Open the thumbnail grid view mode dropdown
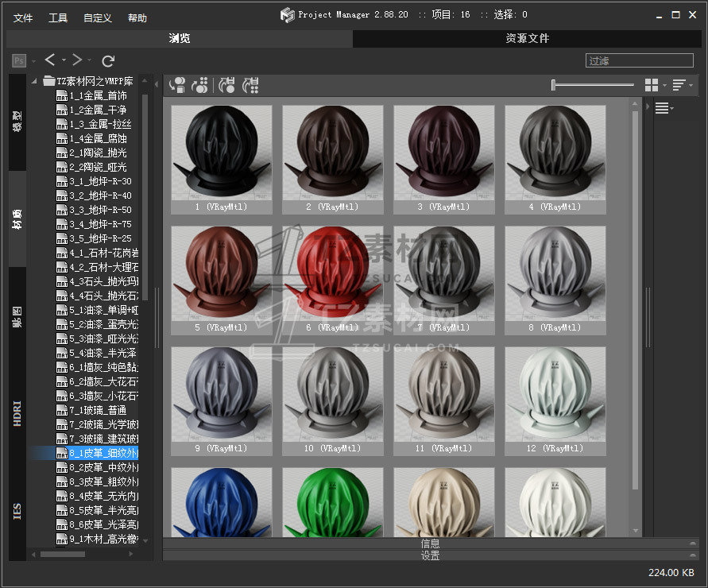This screenshot has height=588, width=708. 655,85
